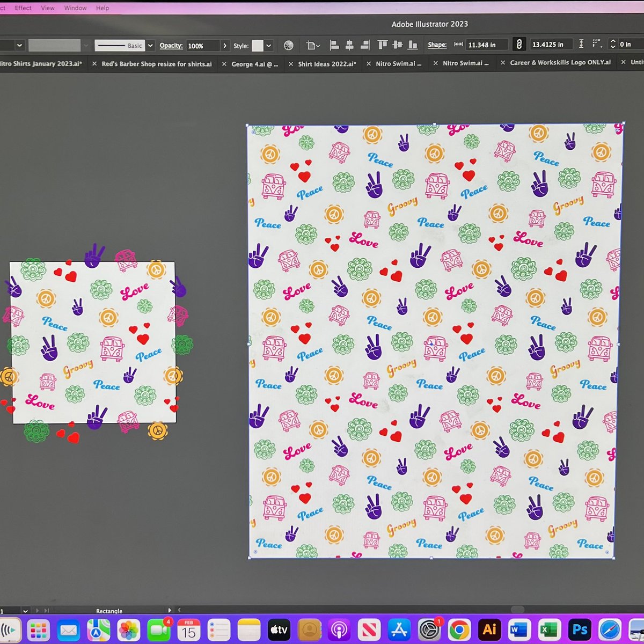Screen dimensions: 644x644
Task: Open the graphic Style dropdown arrow
Action: 269,46
